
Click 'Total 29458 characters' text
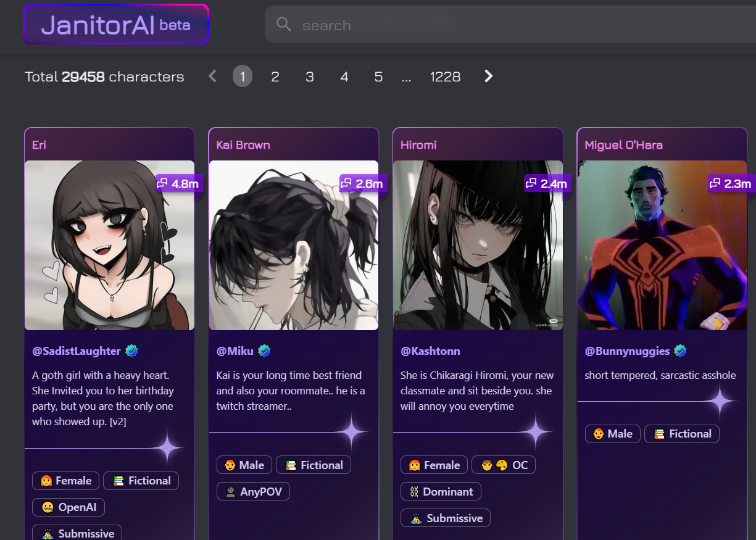pos(104,77)
